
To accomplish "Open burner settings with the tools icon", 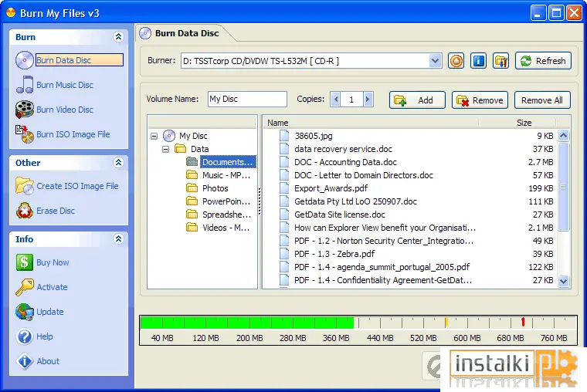I will 501,61.
